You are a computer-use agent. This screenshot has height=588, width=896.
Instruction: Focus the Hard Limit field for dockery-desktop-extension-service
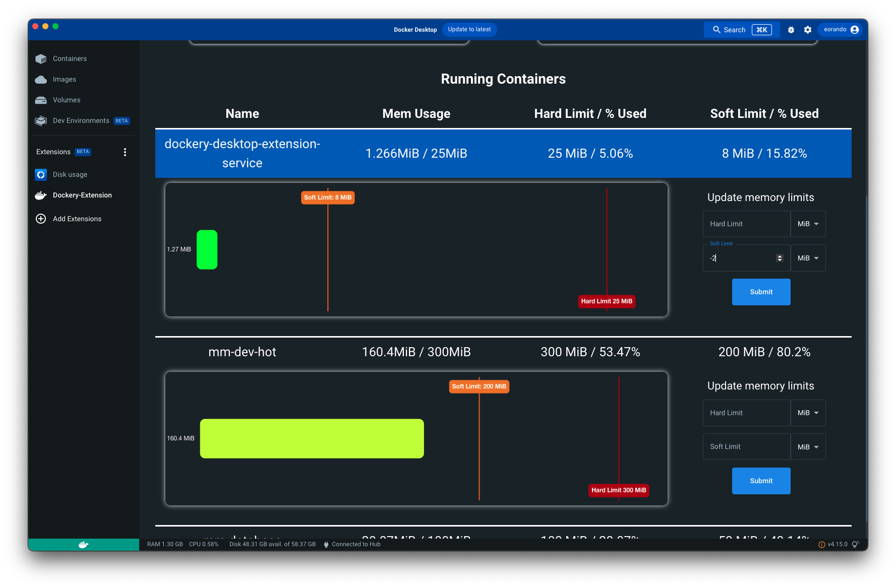[x=747, y=224]
